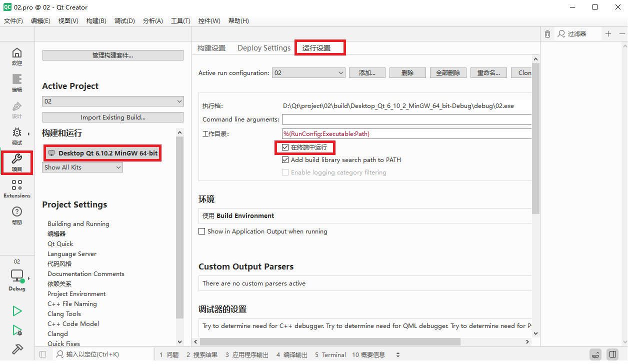Toggle the right sidebar icon in status bar
Image resolution: width=641 pixels, height=364 pixels.
pos(612,354)
